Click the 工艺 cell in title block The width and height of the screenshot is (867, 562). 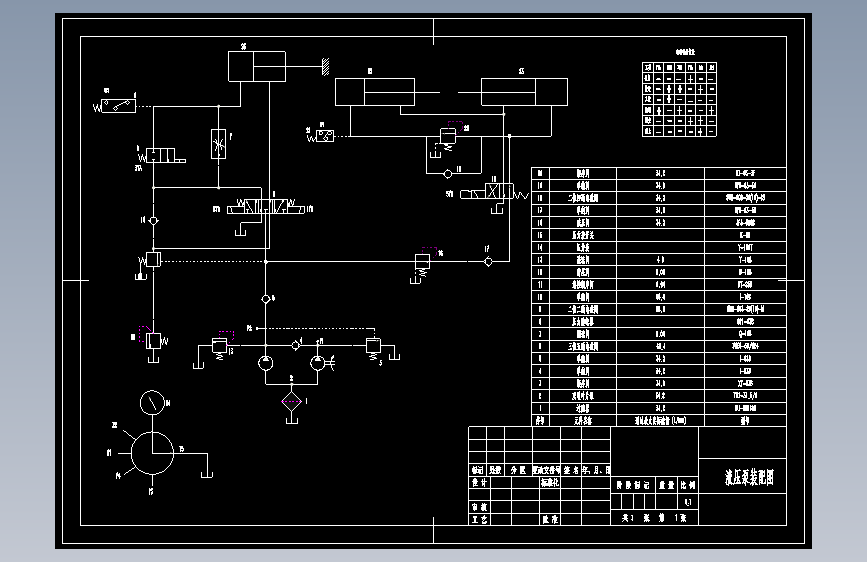pyautogui.click(x=479, y=519)
